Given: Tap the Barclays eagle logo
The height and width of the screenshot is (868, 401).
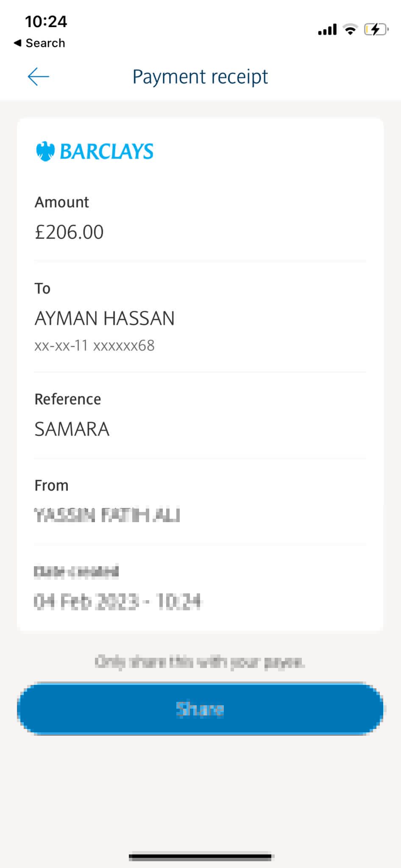Looking at the screenshot, I should click(x=45, y=151).
